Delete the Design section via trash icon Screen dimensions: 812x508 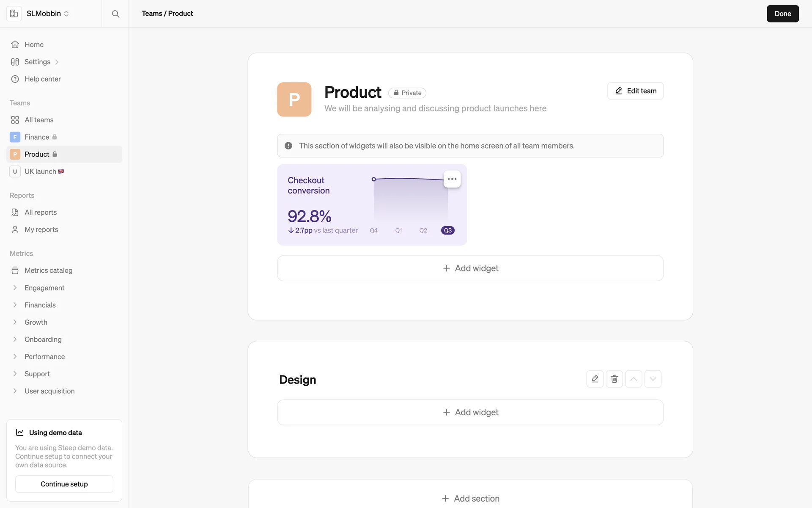[x=614, y=379]
